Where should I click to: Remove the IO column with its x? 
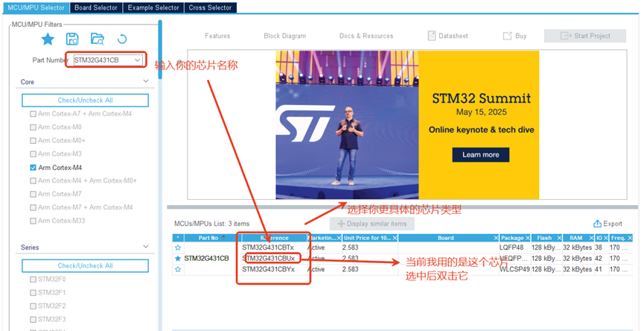coord(606,238)
